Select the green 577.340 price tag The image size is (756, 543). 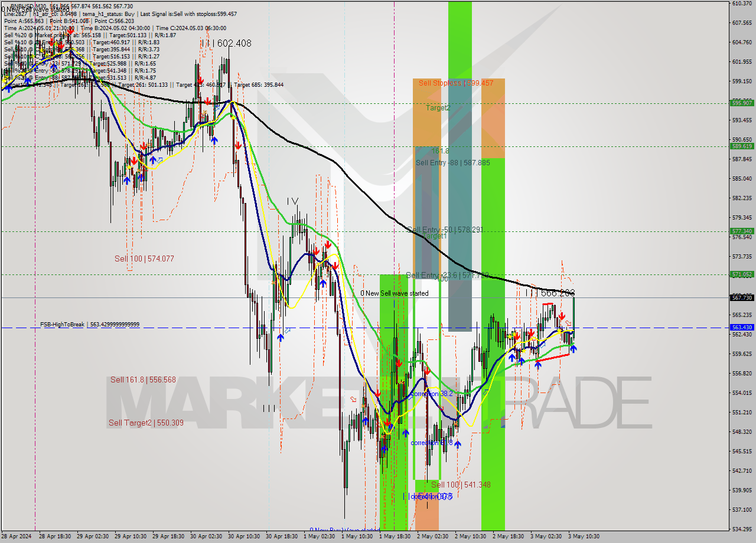pyautogui.click(x=742, y=231)
